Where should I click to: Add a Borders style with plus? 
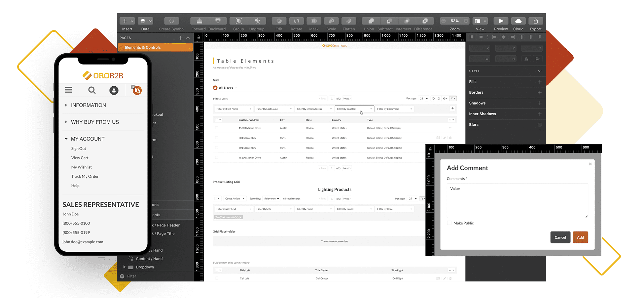[x=540, y=93]
